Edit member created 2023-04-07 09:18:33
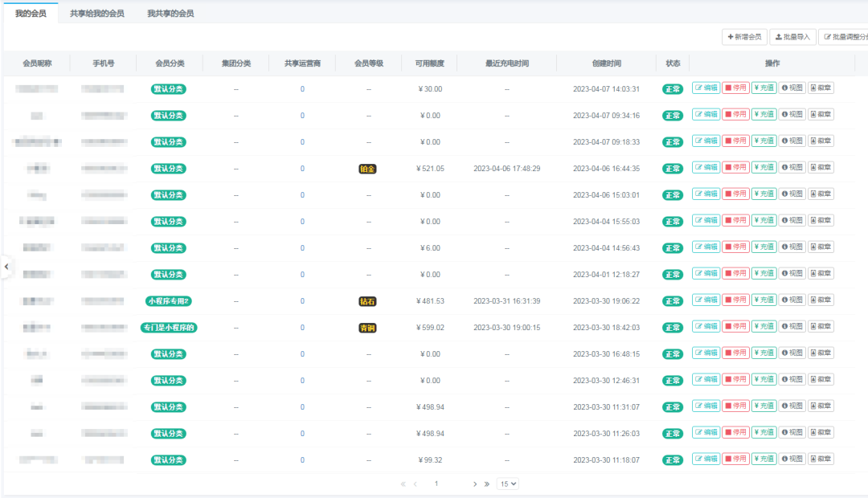 click(706, 141)
